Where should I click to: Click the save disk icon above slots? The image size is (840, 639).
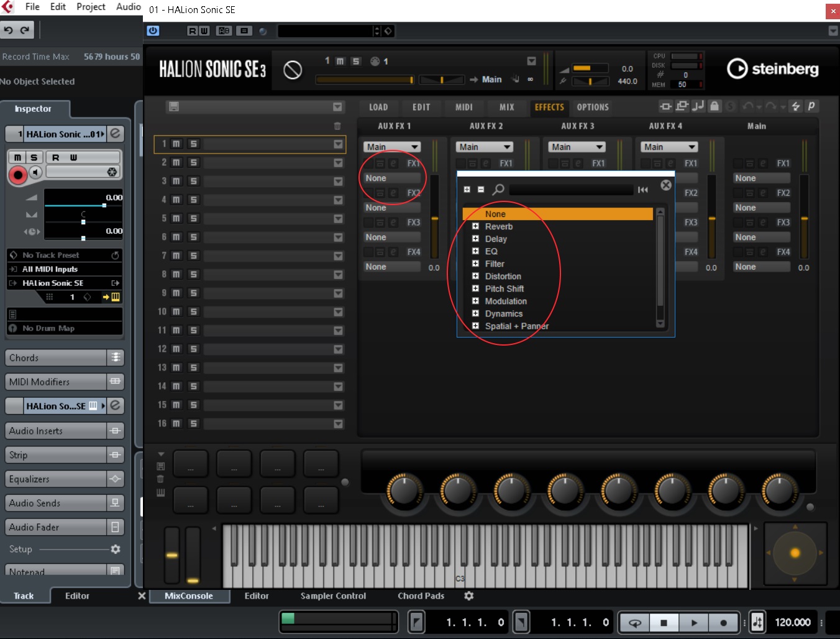[174, 107]
